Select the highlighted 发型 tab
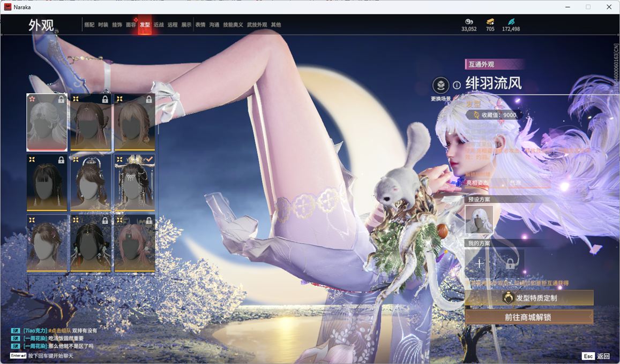Viewport: 620px width, 364px height. [145, 25]
